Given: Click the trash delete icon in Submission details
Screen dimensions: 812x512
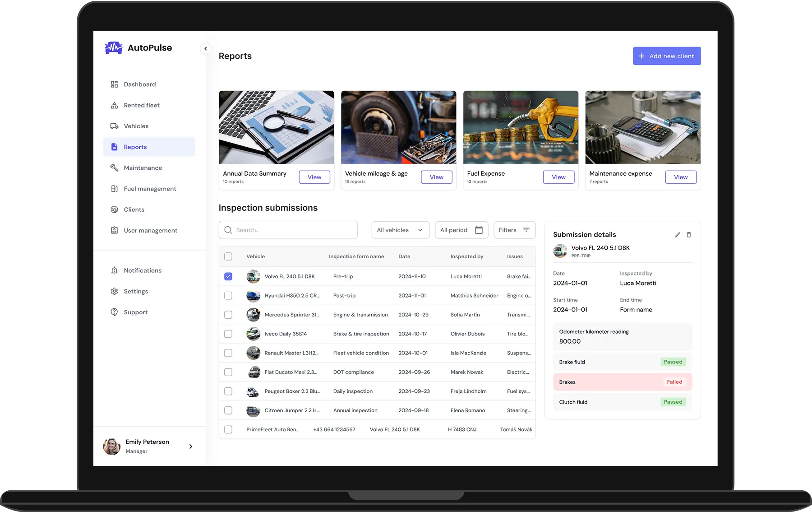Looking at the screenshot, I should click(689, 235).
